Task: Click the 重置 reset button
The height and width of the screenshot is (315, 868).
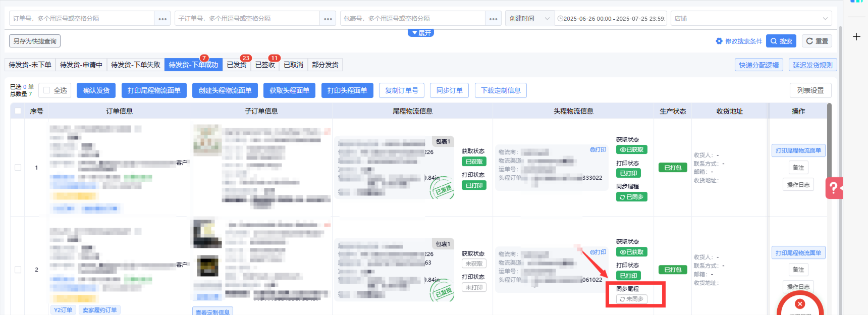Action: [817, 41]
